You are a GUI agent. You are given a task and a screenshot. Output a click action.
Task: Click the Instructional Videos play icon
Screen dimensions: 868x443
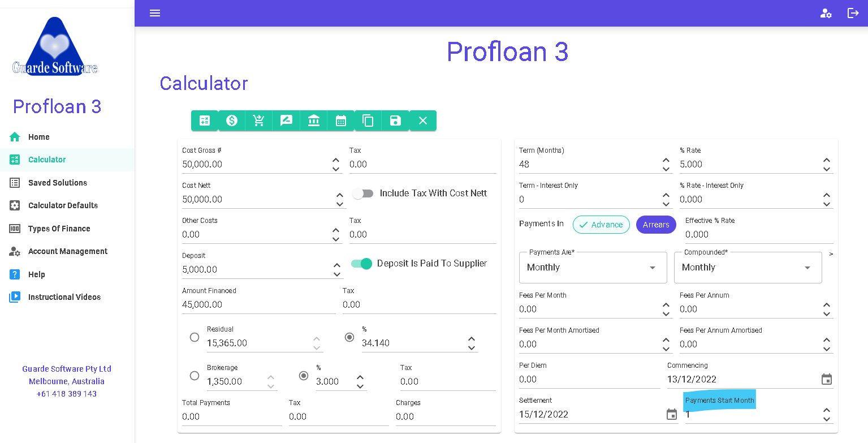click(x=15, y=297)
